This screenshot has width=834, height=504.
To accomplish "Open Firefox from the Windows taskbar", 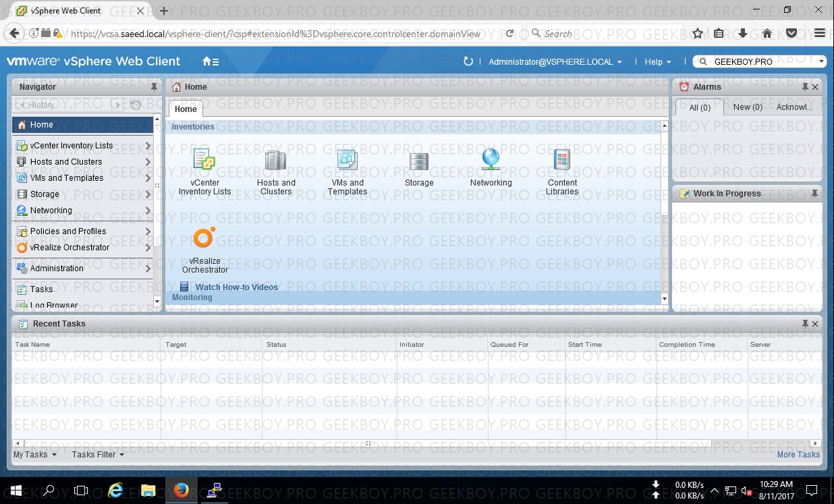I will tap(181, 491).
